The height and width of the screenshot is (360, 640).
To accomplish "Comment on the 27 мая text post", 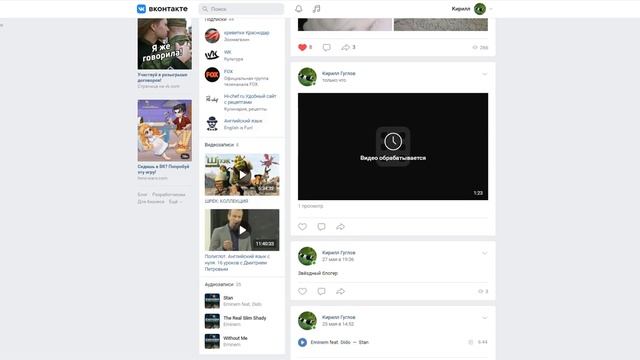I will [322, 291].
